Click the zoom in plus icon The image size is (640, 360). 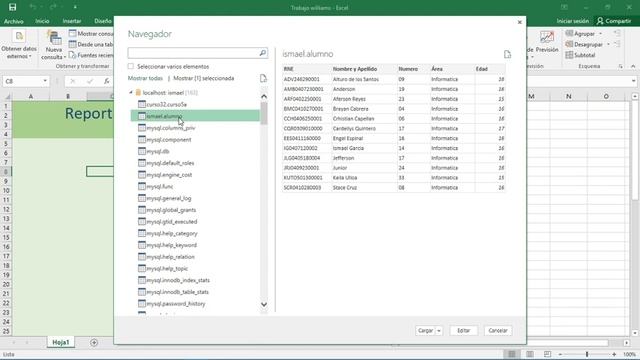pos(614,354)
